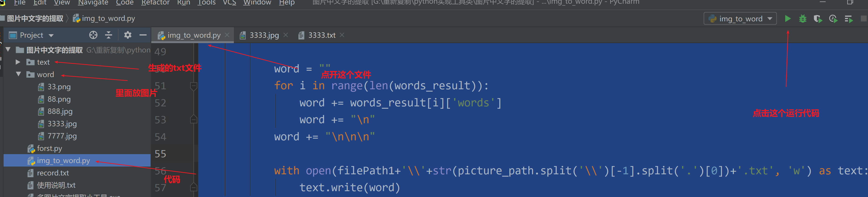Screen dimensions: 868x197
Task: Select 使用说明.txt in the project tree
Action: pos(77,185)
